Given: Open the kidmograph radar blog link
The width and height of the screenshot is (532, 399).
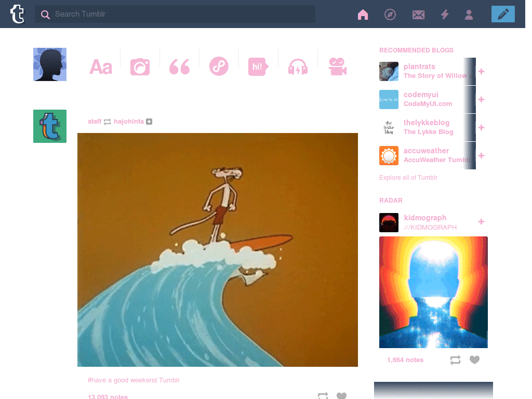Looking at the screenshot, I should point(425,218).
